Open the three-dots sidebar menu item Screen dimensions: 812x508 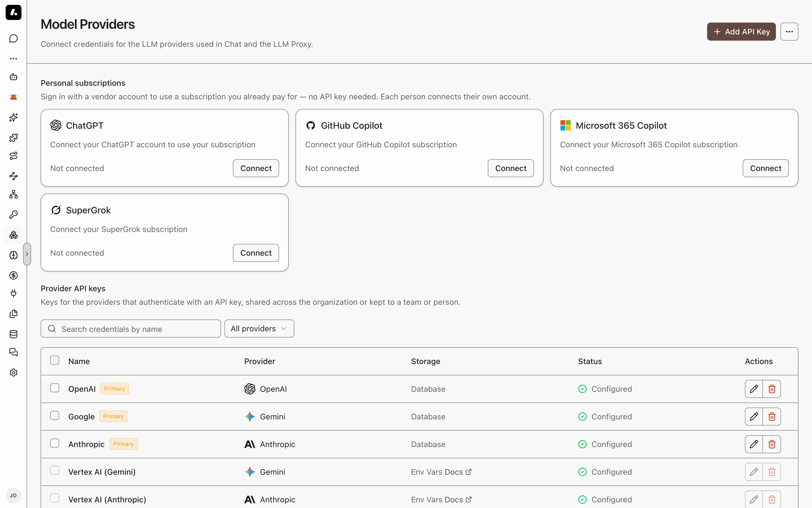14,58
